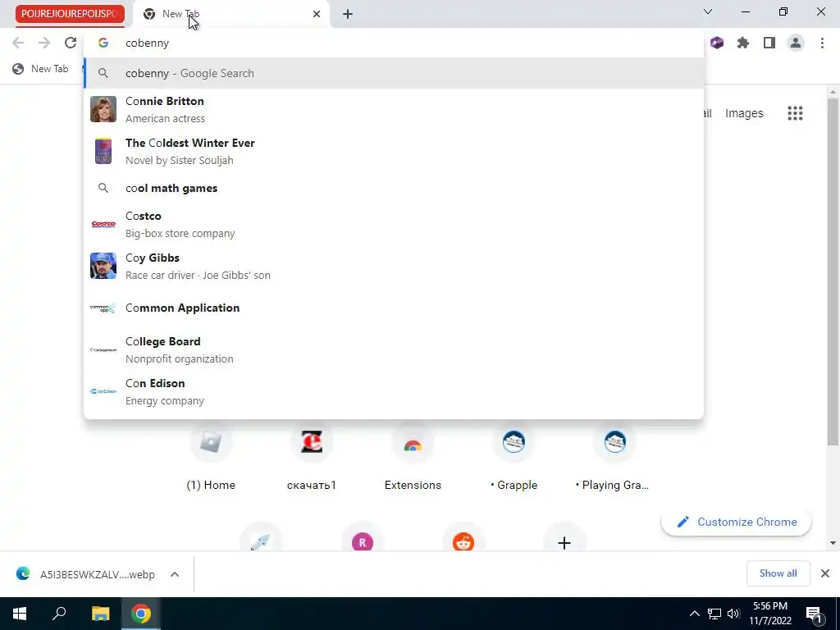Open Chrome three-dot menu

click(822, 43)
